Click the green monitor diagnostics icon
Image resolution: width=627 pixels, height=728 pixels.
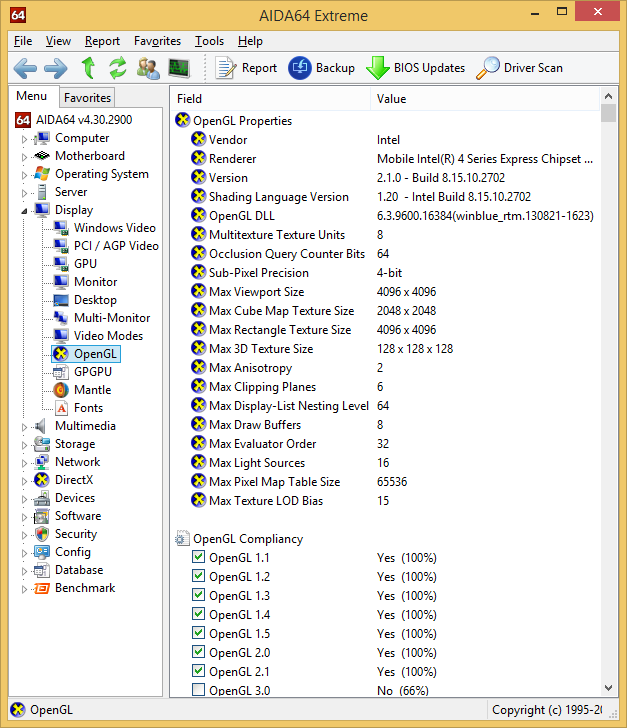pos(179,68)
